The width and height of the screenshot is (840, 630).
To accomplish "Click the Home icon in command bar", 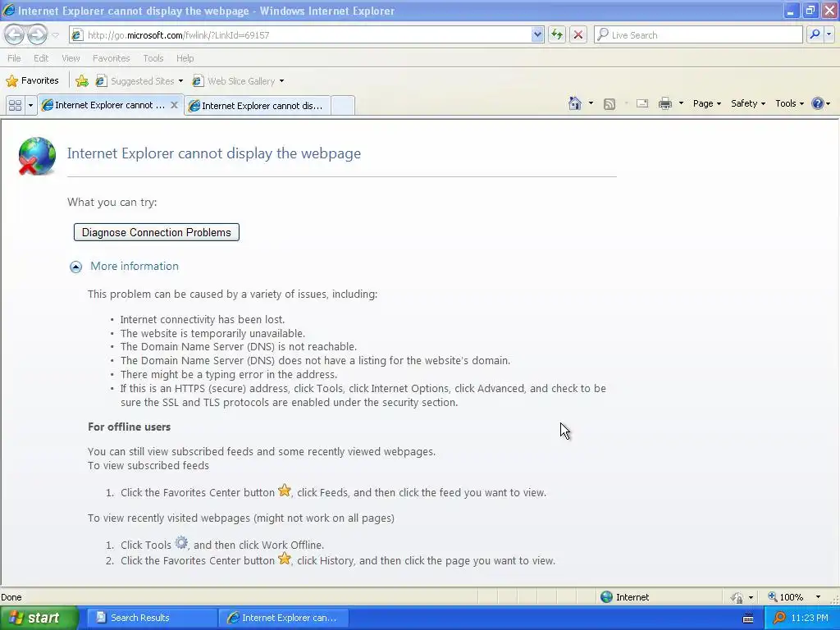I will point(575,103).
